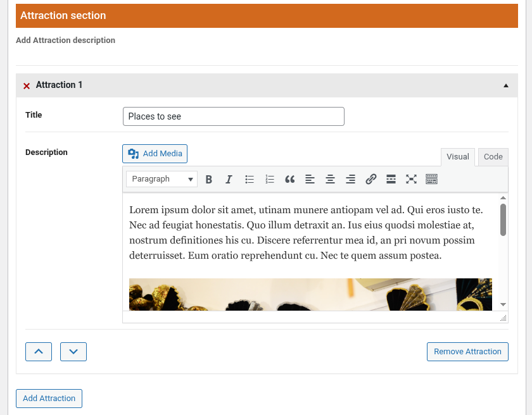Add a blockquote to description
Image resolution: width=532 pixels, height=415 pixels.
290,180
